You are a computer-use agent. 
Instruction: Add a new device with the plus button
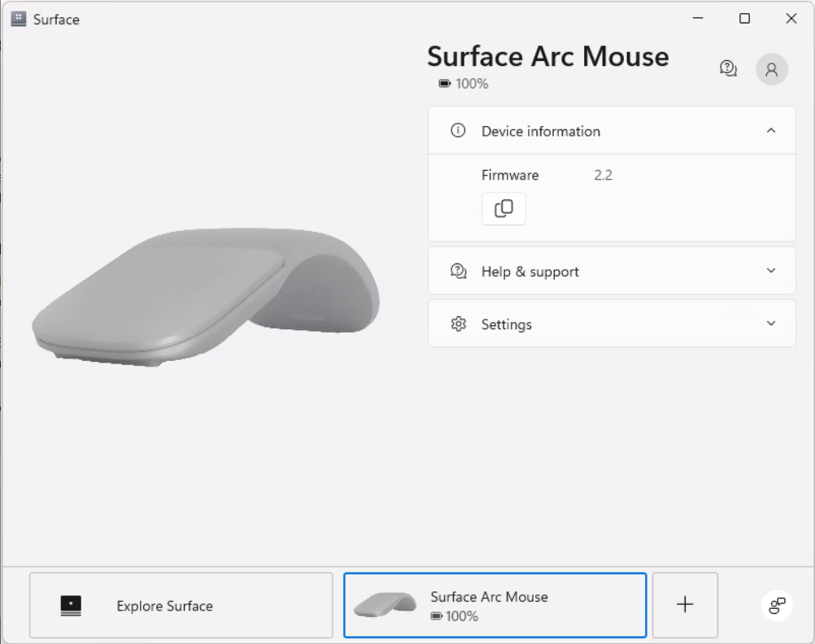(x=684, y=605)
